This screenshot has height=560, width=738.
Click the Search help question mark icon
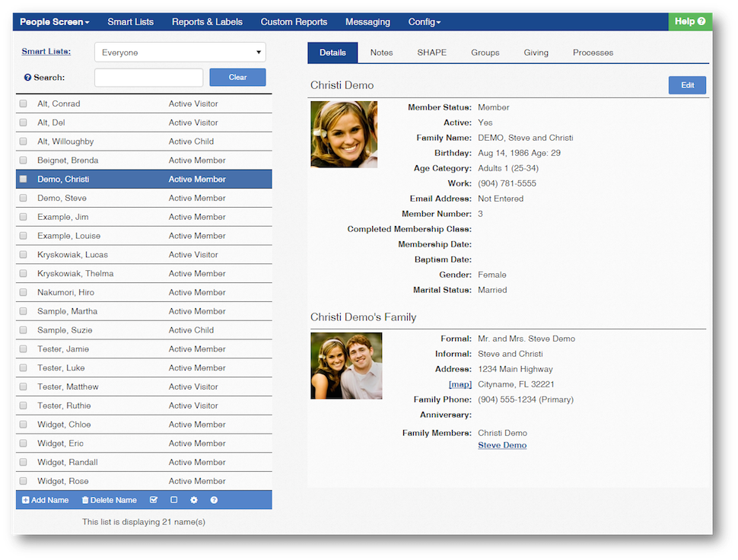pyautogui.click(x=27, y=78)
